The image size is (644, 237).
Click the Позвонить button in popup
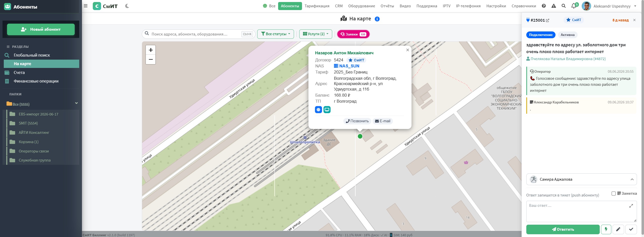pyautogui.click(x=357, y=121)
